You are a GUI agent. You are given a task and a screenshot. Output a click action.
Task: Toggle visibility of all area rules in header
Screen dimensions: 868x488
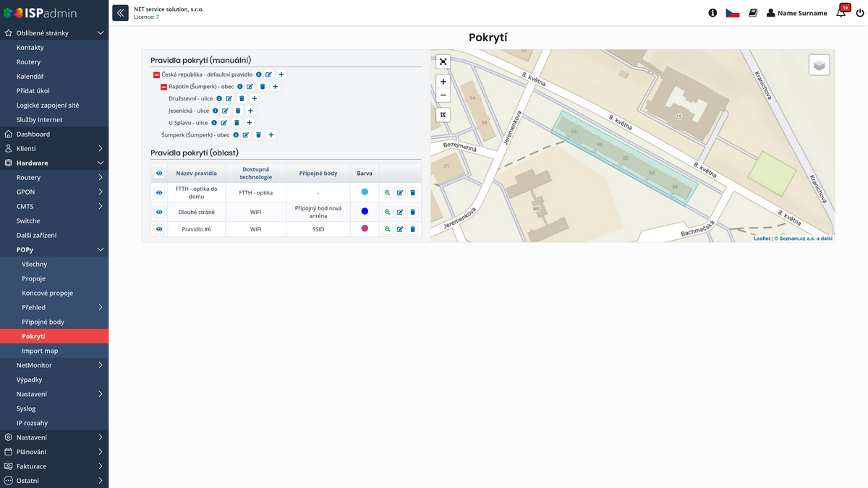(x=159, y=174)
